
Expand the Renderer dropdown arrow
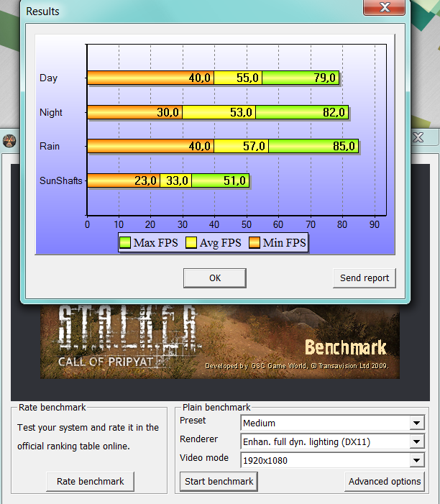(x=416, y=441)
